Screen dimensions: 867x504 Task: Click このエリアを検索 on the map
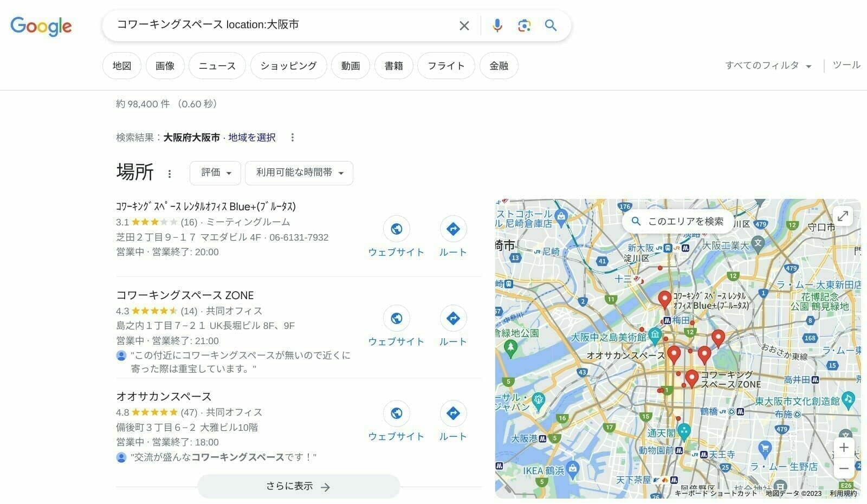click(678, 222)
